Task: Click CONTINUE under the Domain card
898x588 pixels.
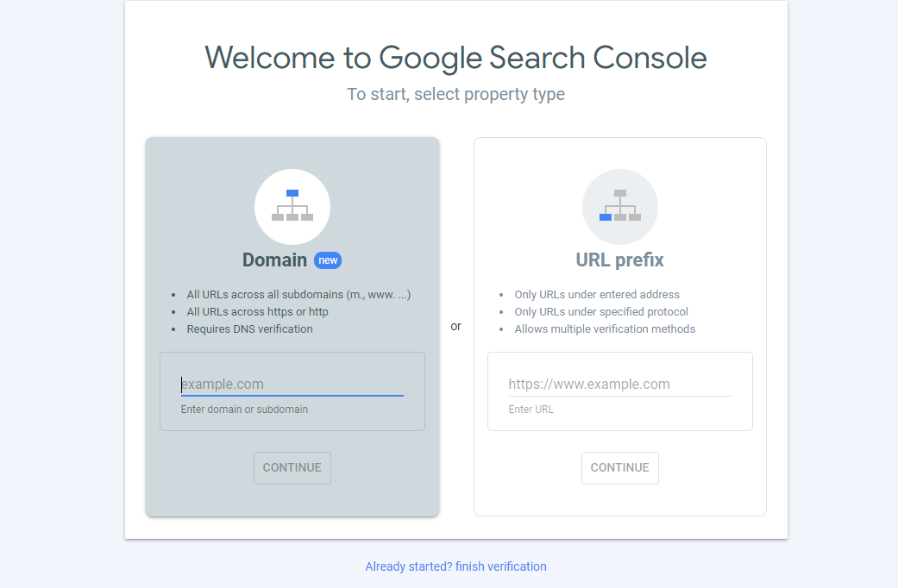Action: [x=292, y=468]
